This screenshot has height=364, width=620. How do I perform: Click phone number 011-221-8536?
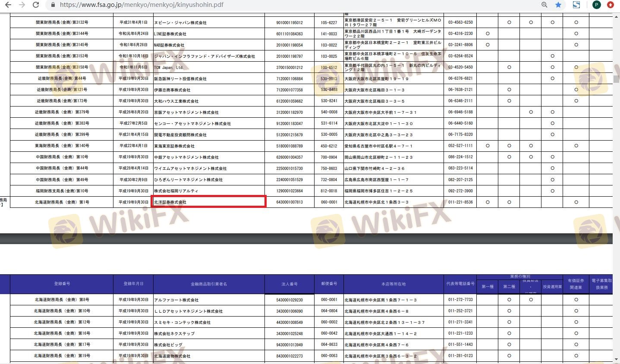click(x=460, y=202)
